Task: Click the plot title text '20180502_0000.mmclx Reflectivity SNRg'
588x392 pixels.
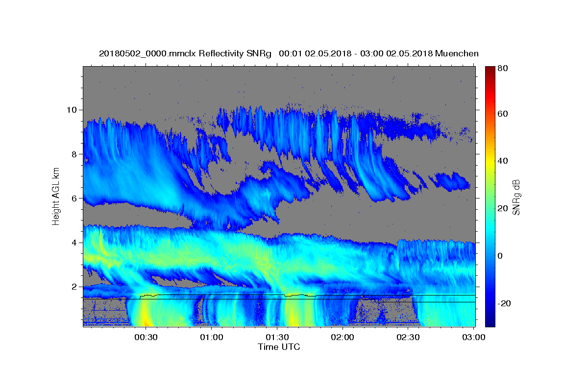Action: (x=185, y=53)
